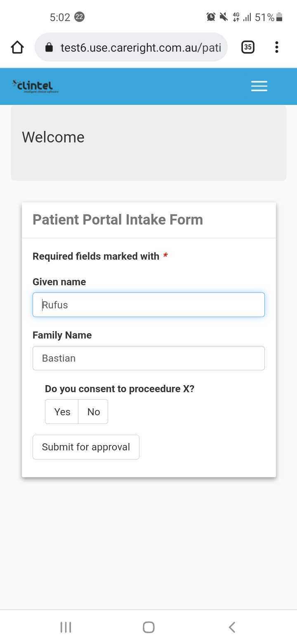The height and width of the screenshot is (644, 297).
Task: Tap the Patient Portal Intake Form heading
Action: tap(118, 220)
